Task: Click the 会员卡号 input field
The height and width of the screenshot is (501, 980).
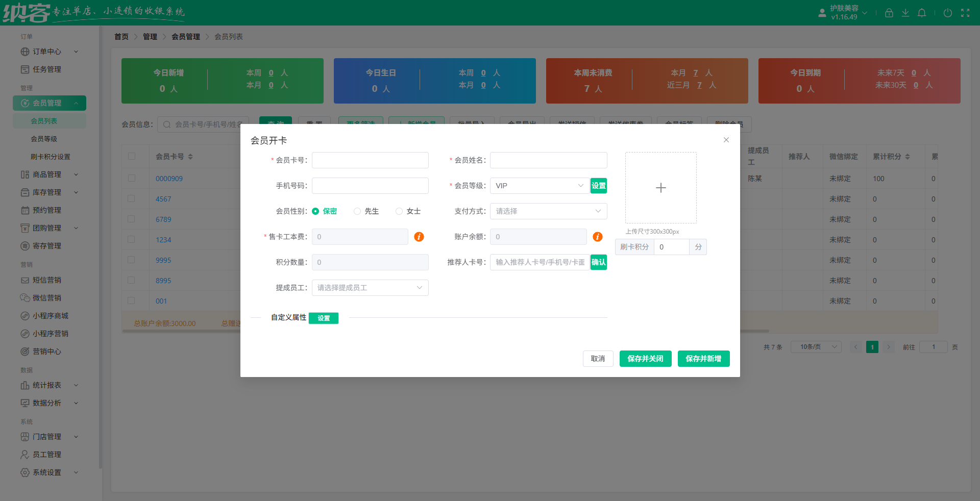Action: pyautogui.click(x=370, y=160)
